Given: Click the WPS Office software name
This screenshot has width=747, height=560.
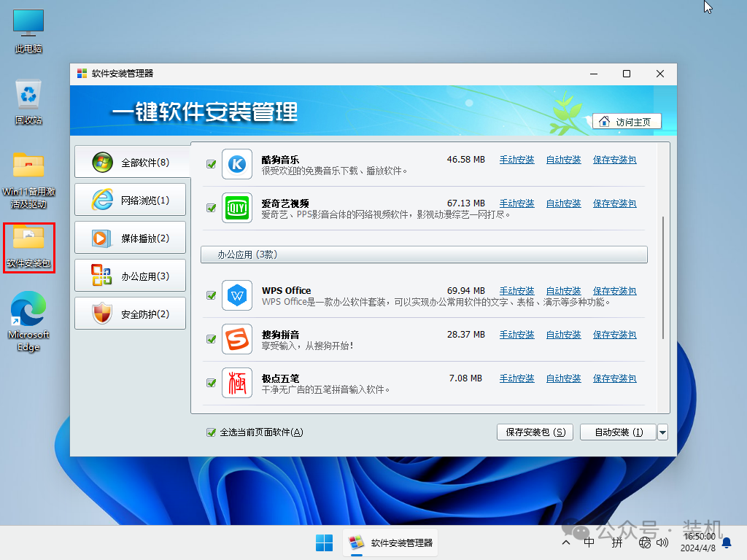Looking at the screenshot, I should tap(286, 290).
